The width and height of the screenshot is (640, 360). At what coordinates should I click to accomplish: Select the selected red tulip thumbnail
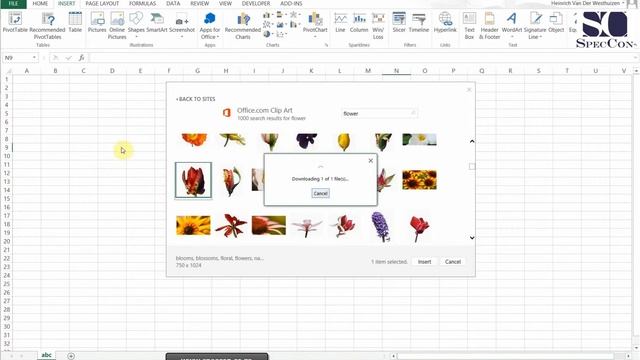point(193,180)
